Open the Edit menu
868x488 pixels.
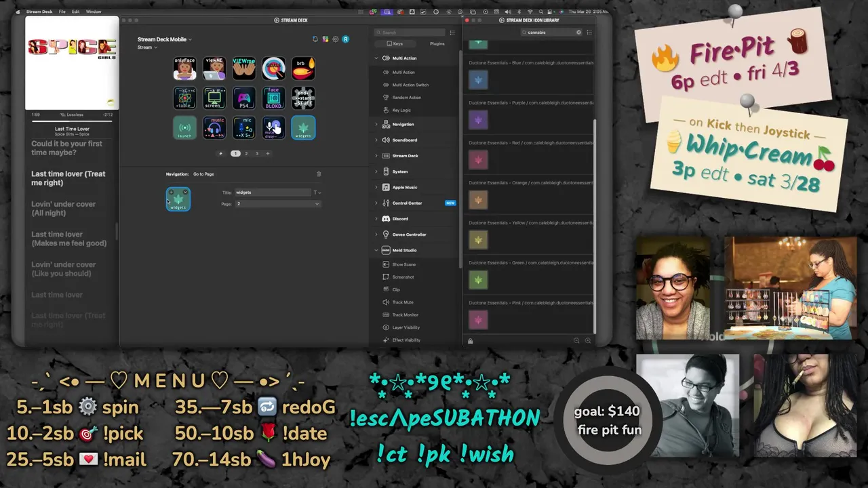tap(75, 12)
